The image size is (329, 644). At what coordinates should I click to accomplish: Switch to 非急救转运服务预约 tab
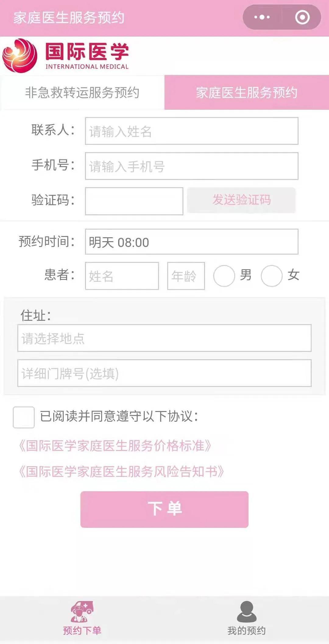pos(82,92)
